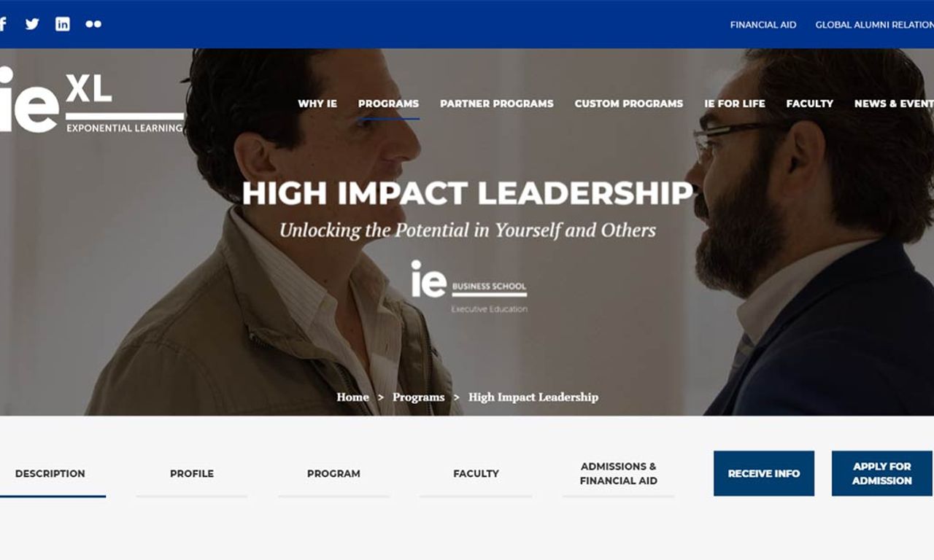This screenshot has height=560, width=934.
Task: Select the Programs menu item
Action: (388, 104)
